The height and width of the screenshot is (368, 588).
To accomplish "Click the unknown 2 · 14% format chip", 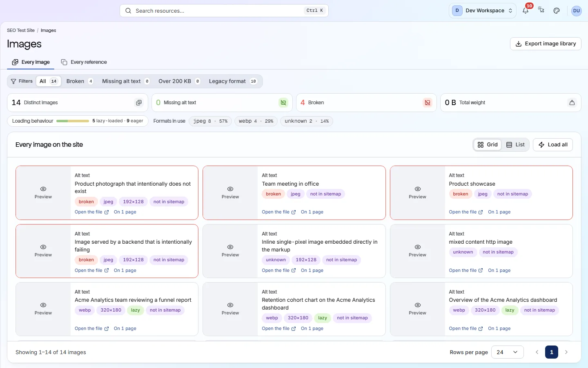I will [307, 121].
